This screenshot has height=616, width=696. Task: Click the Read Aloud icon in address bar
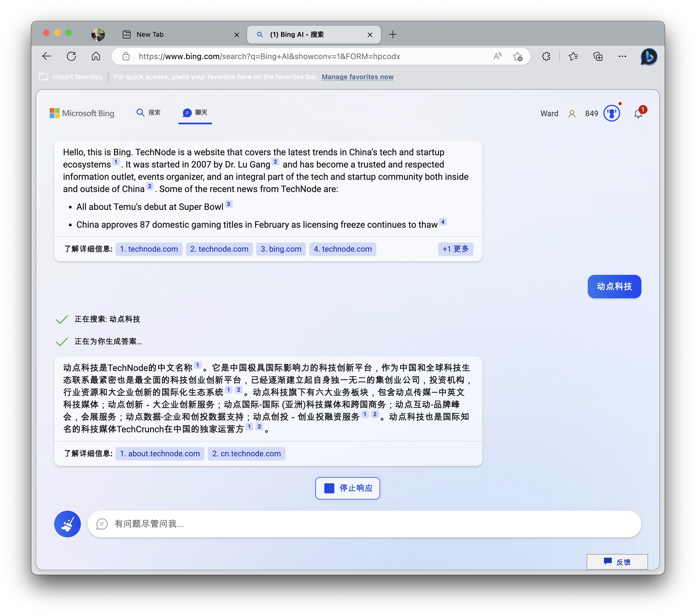497,57
